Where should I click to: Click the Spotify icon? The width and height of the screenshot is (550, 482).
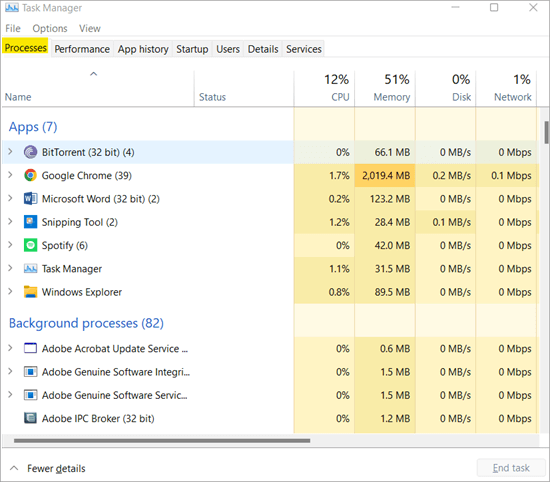[31, 245]
